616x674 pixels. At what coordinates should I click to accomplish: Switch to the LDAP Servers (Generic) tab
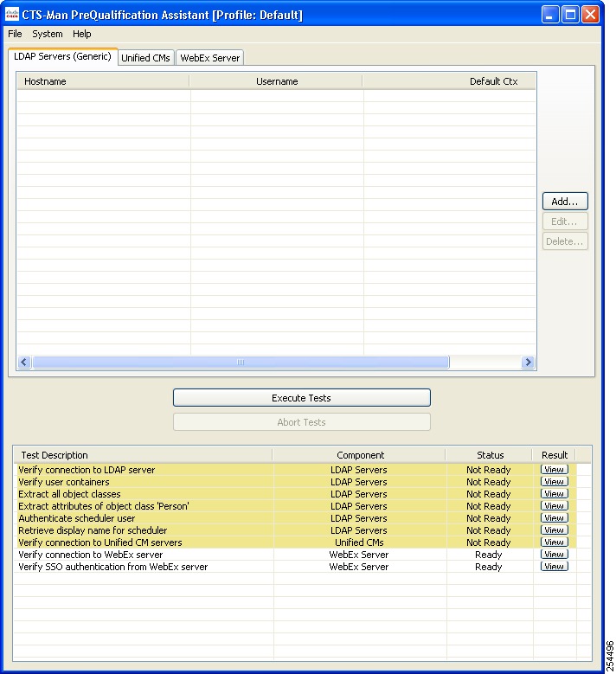[x=63, y=56]
